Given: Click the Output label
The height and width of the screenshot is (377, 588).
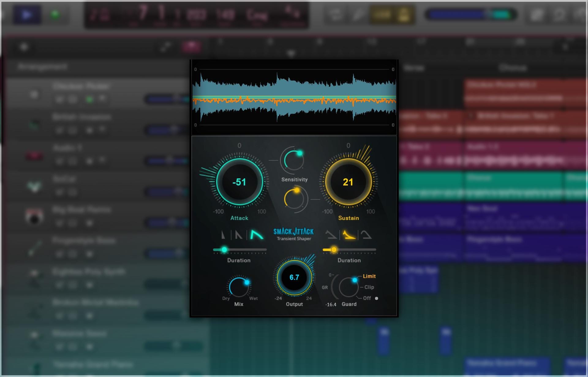Looking at the screenshot, I should (294, 304).
